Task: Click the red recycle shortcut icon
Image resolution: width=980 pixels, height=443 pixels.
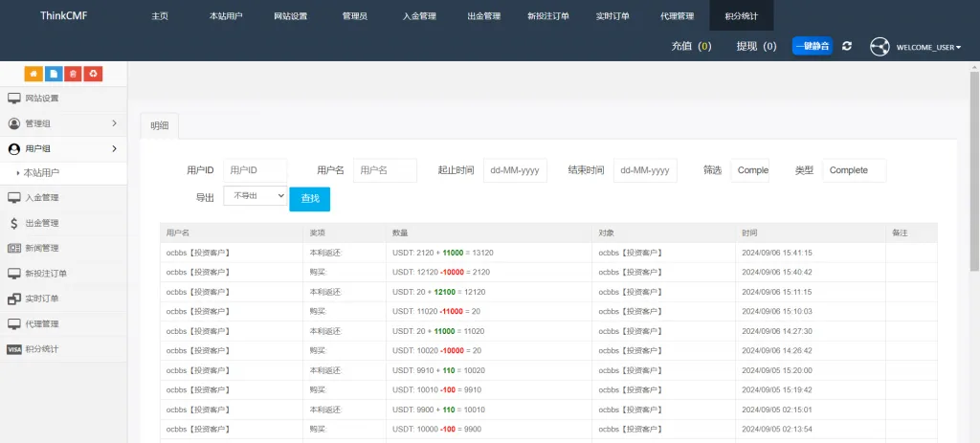Action: [93, 74]
